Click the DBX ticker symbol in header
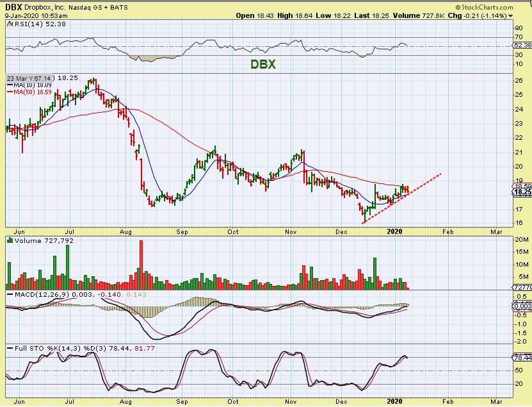Viewport: 532px width, 407px height. coord(13,7)
